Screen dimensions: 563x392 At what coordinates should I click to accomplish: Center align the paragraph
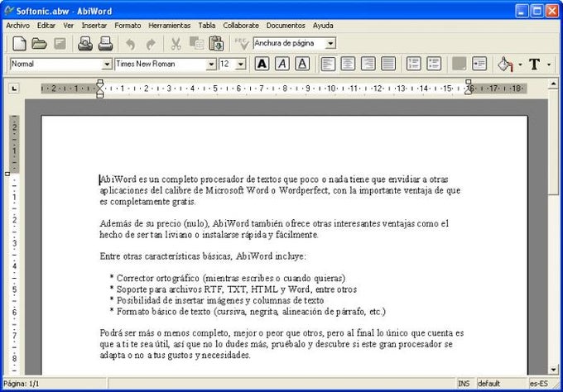tap(348, 64)
